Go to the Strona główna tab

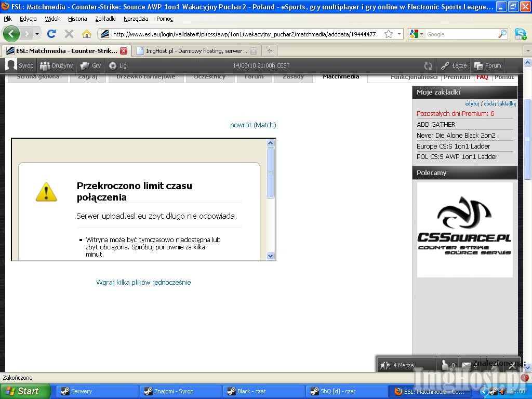click(38, 77)
